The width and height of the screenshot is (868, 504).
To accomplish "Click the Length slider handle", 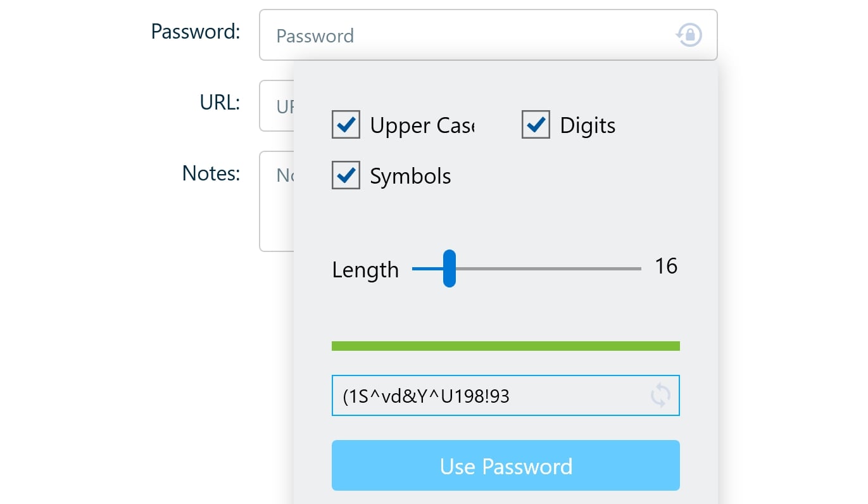I will 450,268.
